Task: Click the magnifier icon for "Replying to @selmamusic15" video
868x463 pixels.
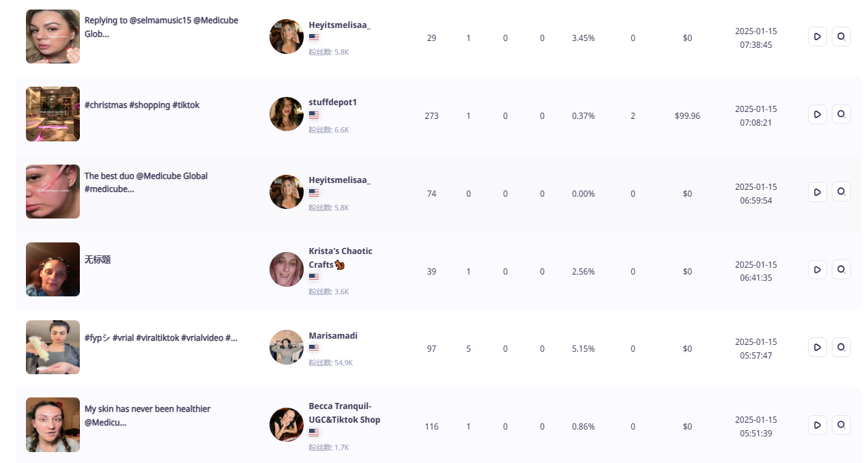Action: click(x=841, y=36)
